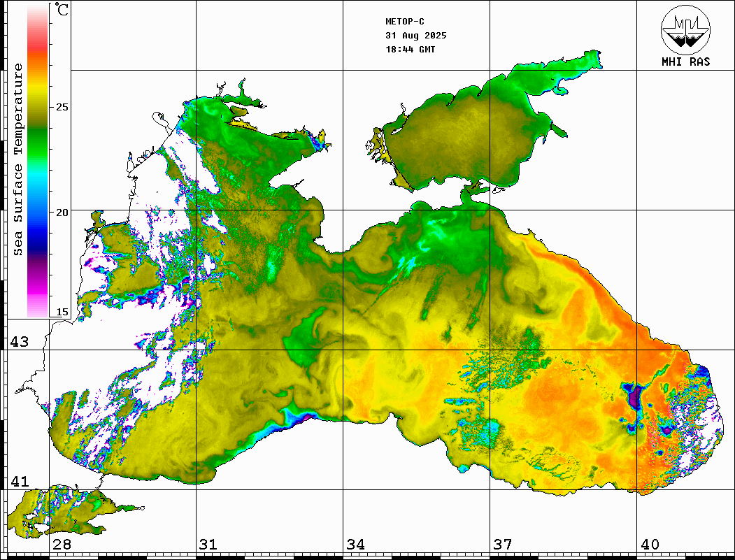Click longitude label '34'
This screenshot has width=735, height=560.
(355, 544)
